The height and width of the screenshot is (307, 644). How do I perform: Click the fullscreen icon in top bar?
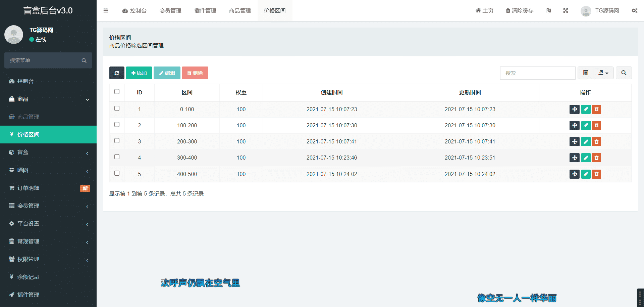click(x=566, y=11)
